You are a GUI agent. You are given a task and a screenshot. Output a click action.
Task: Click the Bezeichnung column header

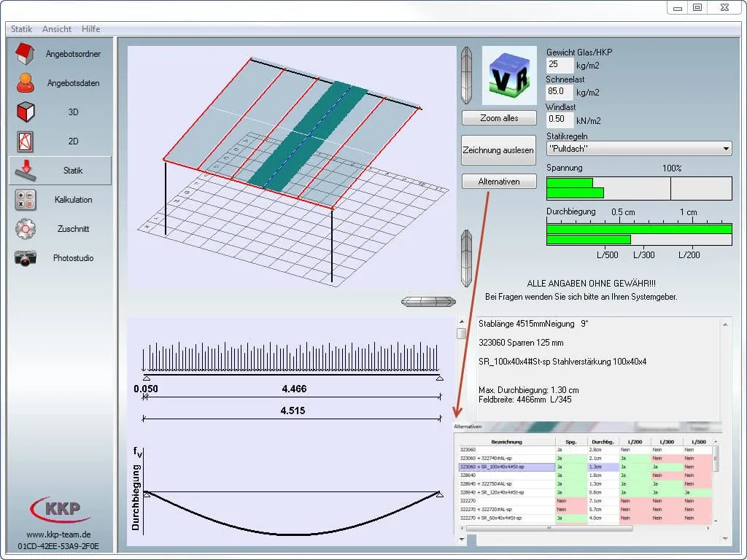pyautogui.click(x=506, y=442)
